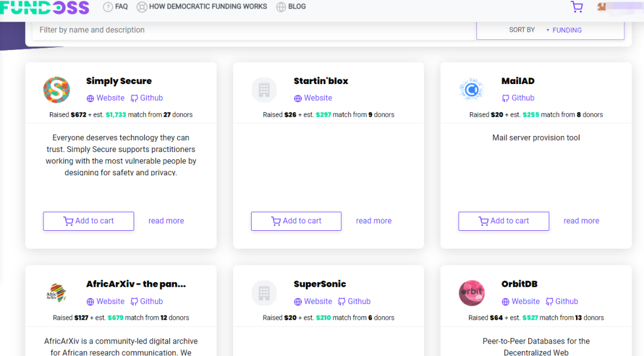Click the MailAD project logo
Viewport: 644px width, 356px height.
(x=472, y=89)
